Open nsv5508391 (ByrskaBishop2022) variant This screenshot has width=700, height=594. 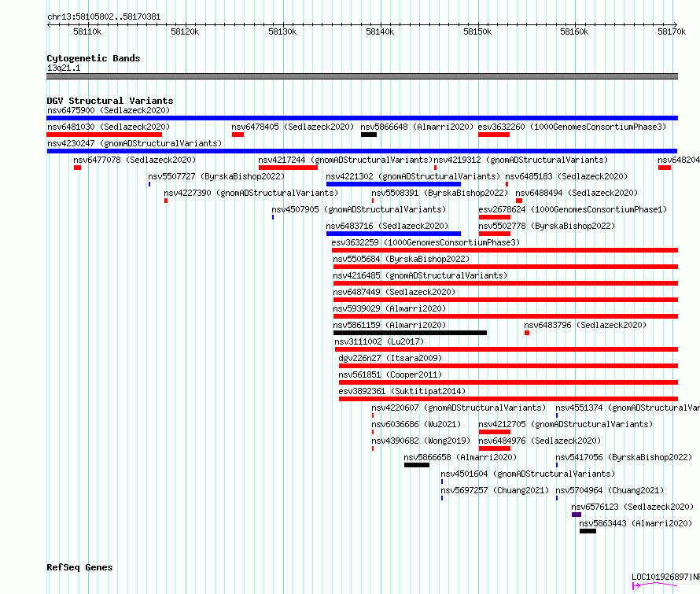pos(440,193)
